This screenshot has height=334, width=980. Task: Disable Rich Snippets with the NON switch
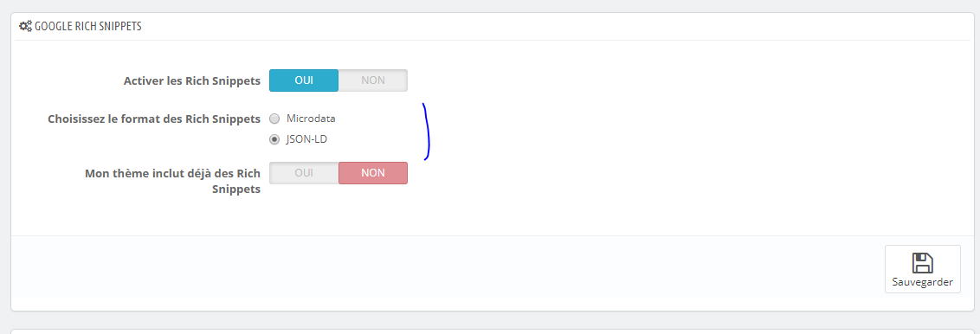[373, 80]
